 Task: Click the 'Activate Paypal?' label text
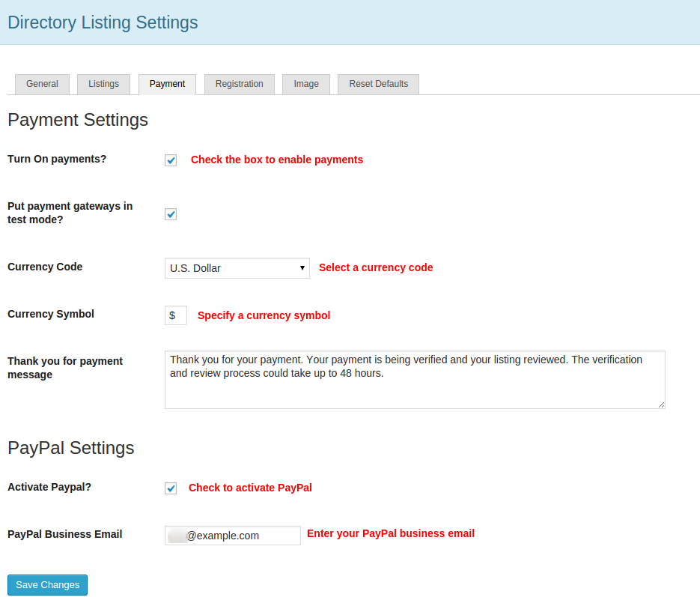[49, 487]
